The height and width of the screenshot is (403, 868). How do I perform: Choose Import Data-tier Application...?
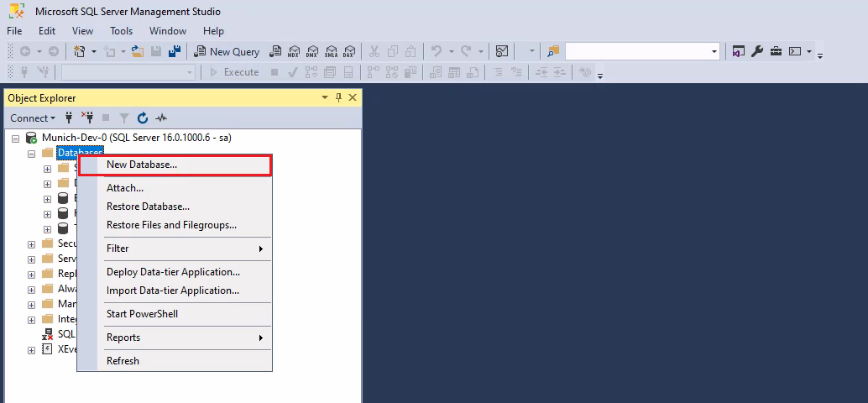tap(175, 290)
